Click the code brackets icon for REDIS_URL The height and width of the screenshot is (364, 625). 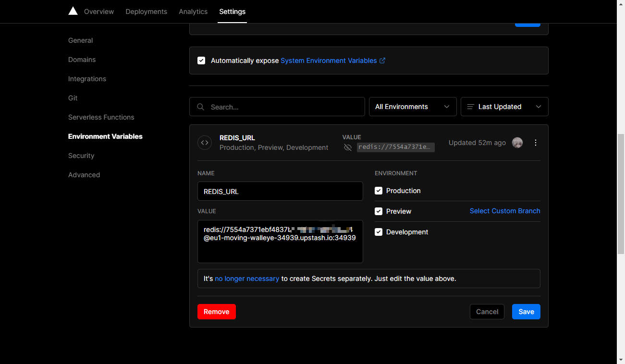pyautogui.click(x=205, y=143)
